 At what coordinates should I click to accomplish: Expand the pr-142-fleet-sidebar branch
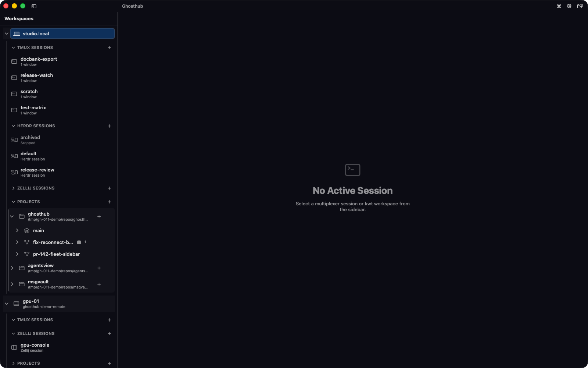coord(17,254)
